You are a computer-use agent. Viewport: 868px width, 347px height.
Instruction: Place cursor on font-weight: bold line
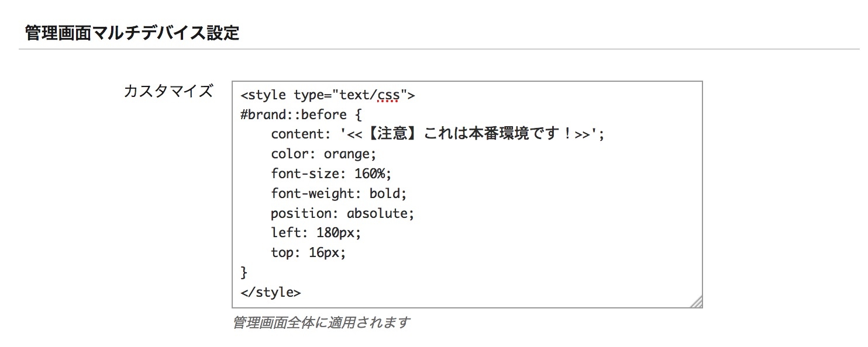click(339, 193)
